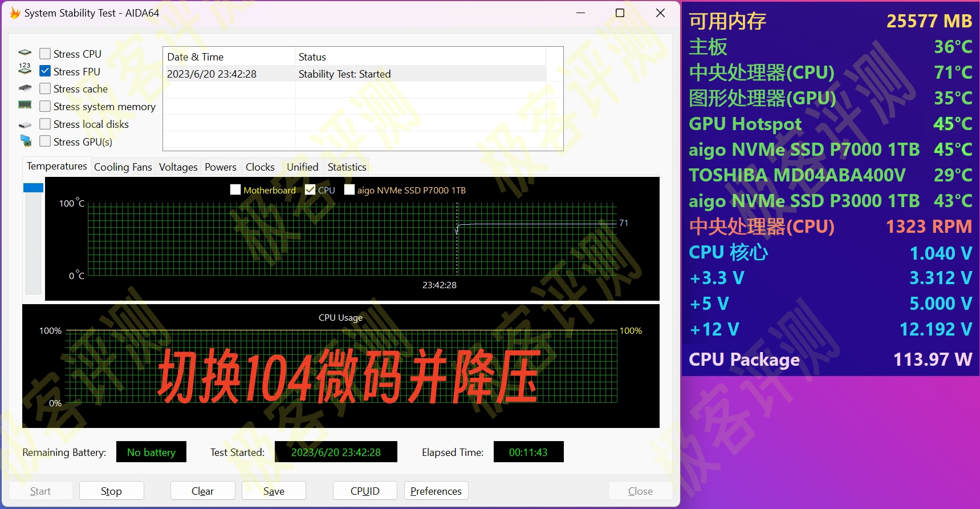
Task: Show aigo NVMe SSD P7000 temperature line
Action: tap(349, 190)
